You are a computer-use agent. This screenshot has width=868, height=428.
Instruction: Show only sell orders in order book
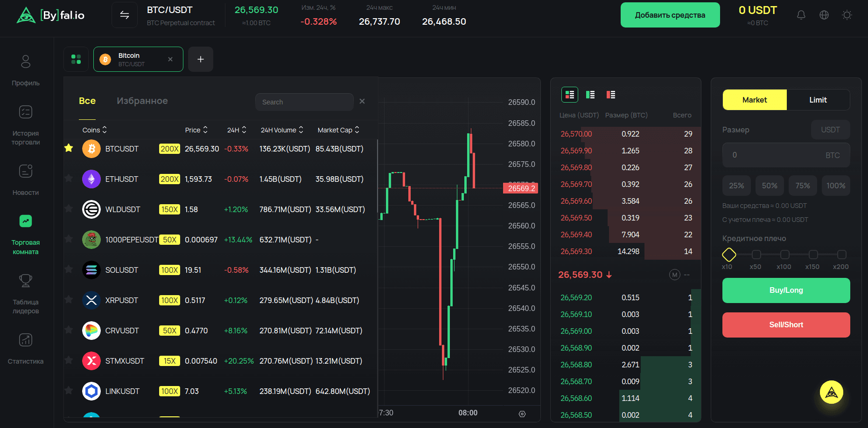click(610, 95)
